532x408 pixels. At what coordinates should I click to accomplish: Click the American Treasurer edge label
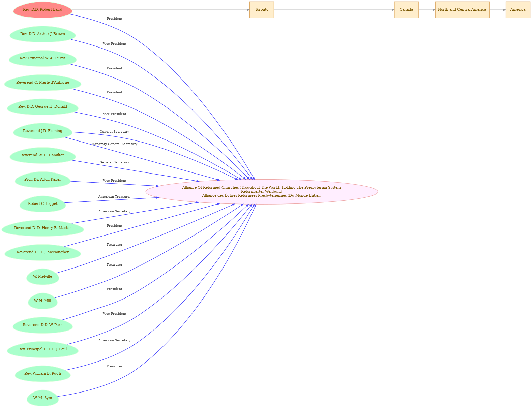click(115, 197)
